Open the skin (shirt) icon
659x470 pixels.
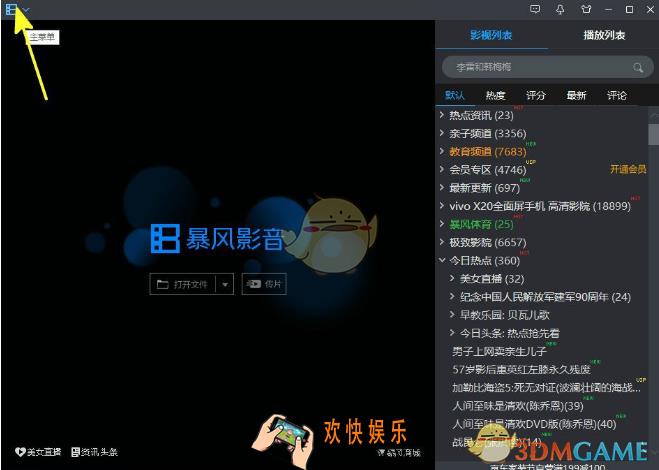[586, 9]
